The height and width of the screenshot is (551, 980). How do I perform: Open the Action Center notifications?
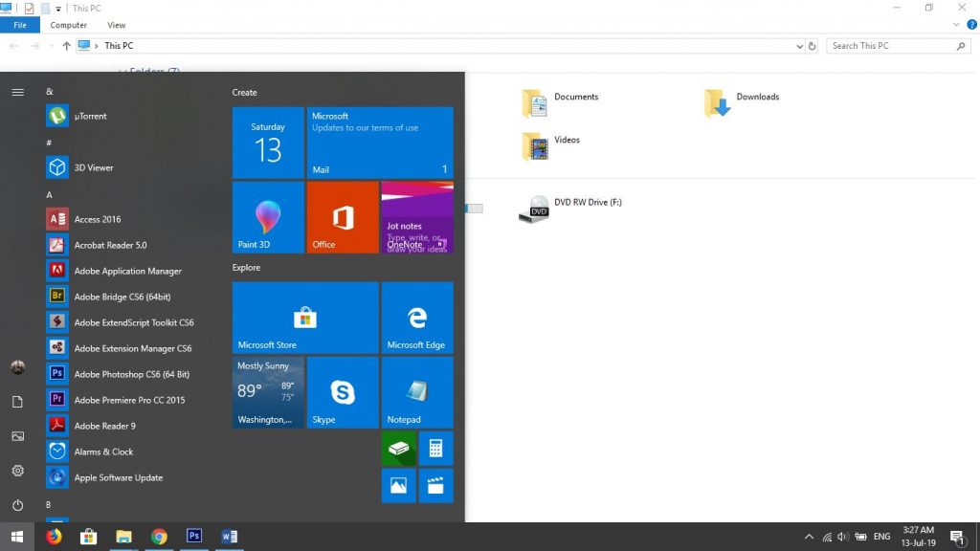pos(957,537)
